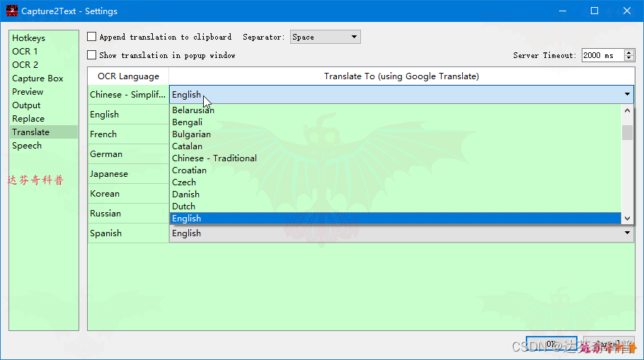Close the Settings window

[x=627, y=11]
